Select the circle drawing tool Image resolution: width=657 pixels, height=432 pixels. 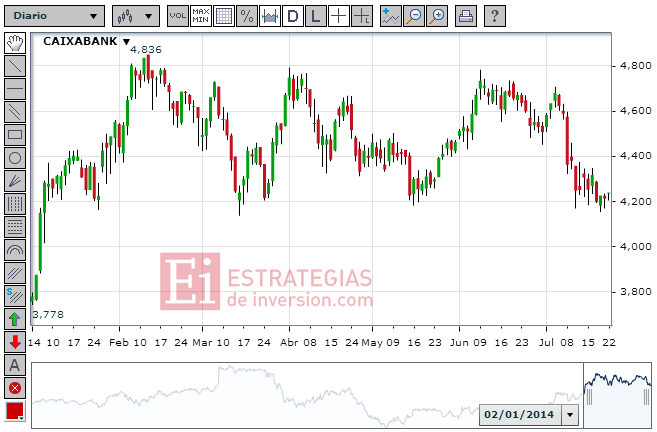coord(15,158)
